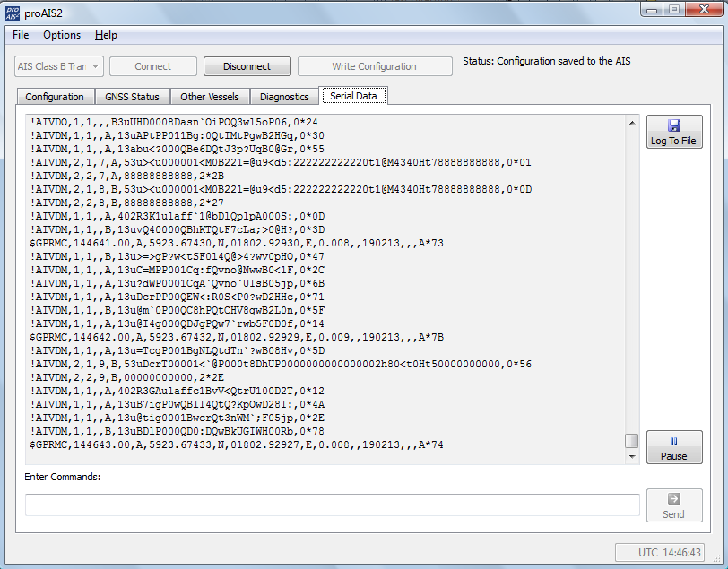Switch to the Other Vessels tab
Screen dimensions: 728x569
pyautogui.click(x=210, y=97)
